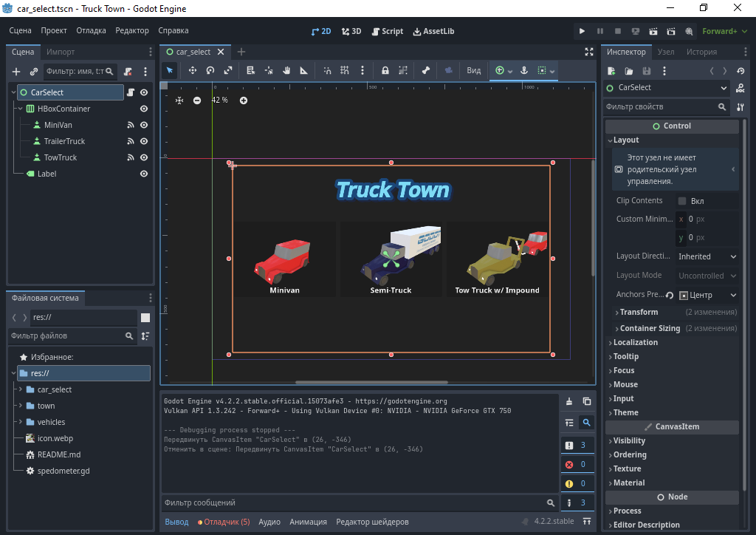Open the Отладка menu
Image resolution: width=756 pixels, height=535 pixels.
point(91,31)
